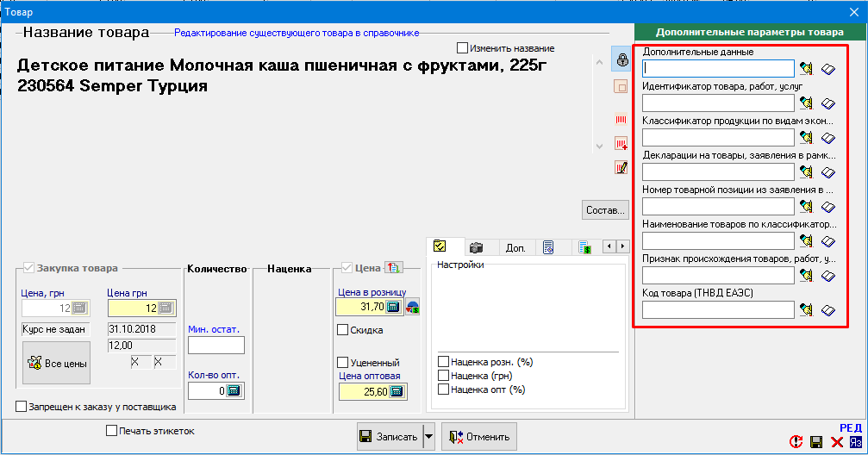Open the Записать dropdown arrow
The image size is (868, 455).
pos(429,437)
